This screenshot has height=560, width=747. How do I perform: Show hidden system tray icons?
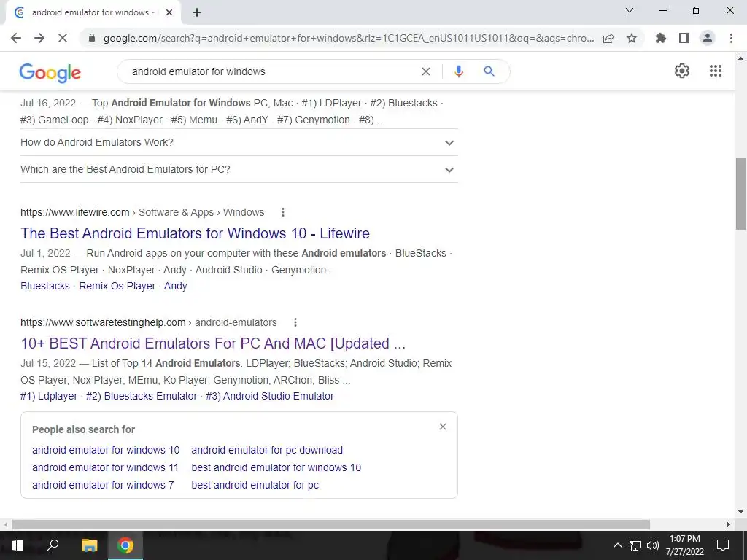pyautogui.click(x=617, y=545)
